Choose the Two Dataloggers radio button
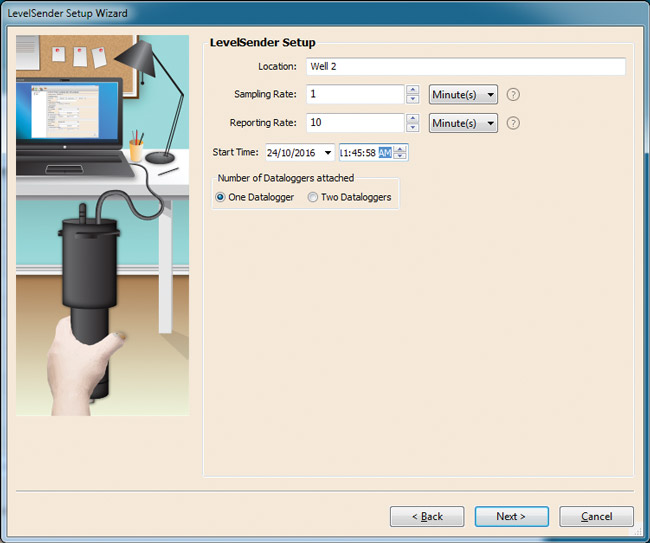Image resolution: width=650 pixels, height=543 pixels. tap(313, 197)
